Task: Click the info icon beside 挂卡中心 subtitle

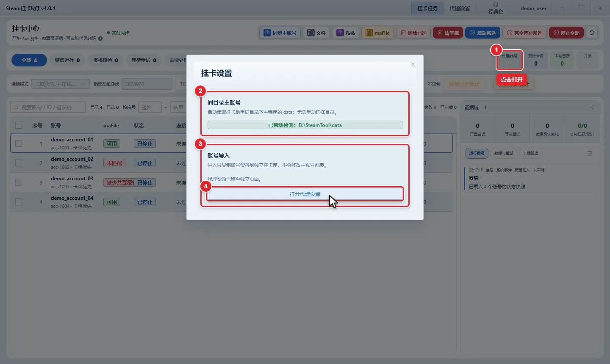Action: tap(100, 39)
